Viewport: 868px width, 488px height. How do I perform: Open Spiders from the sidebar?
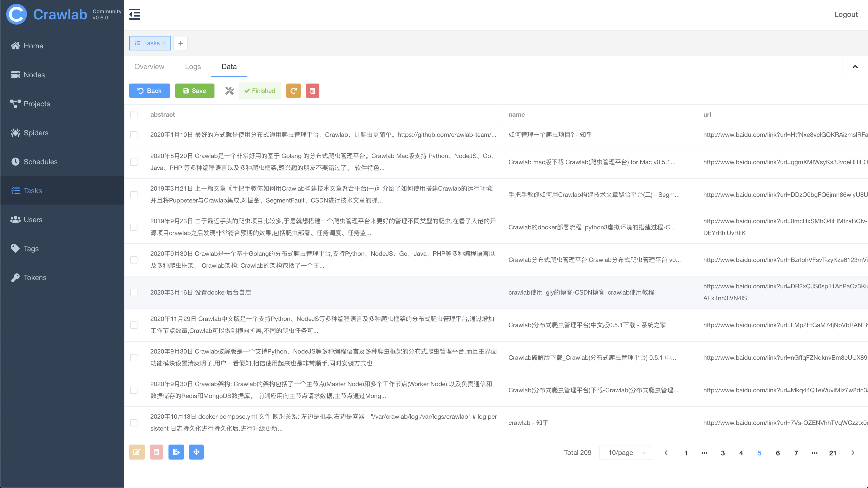coord(36,133)
